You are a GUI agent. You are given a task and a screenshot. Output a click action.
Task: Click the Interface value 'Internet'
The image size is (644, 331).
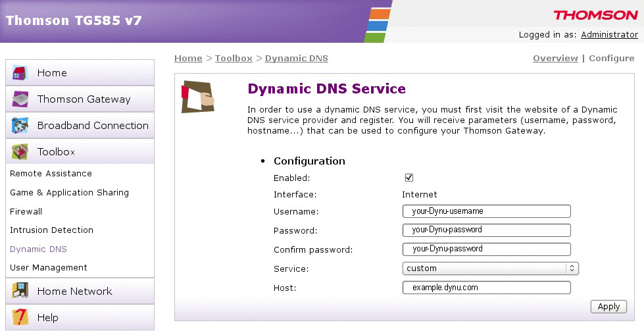pos(419,195)
